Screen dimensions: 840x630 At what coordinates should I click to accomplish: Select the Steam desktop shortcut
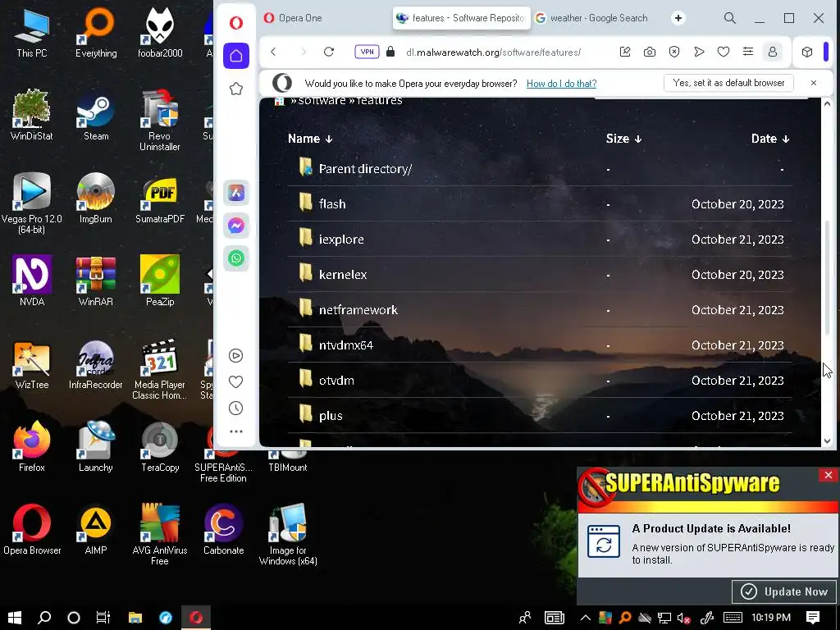pos(96,116)
